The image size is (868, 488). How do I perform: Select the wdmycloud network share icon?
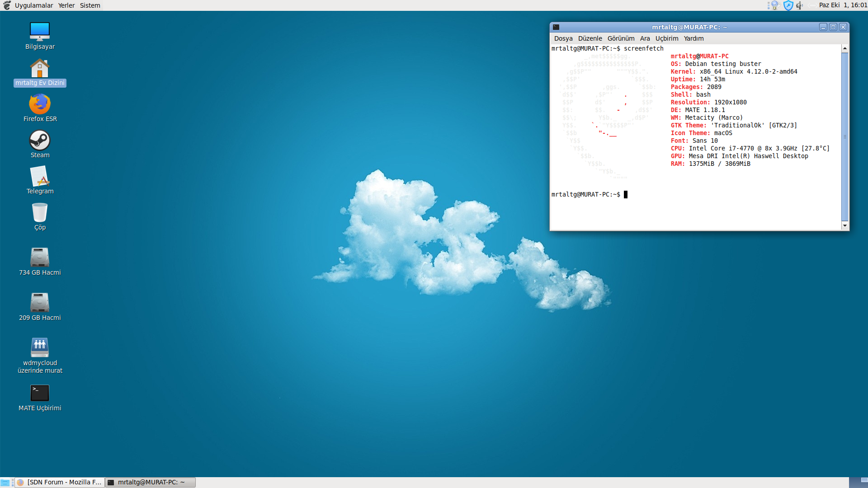[x=40, y=347]
